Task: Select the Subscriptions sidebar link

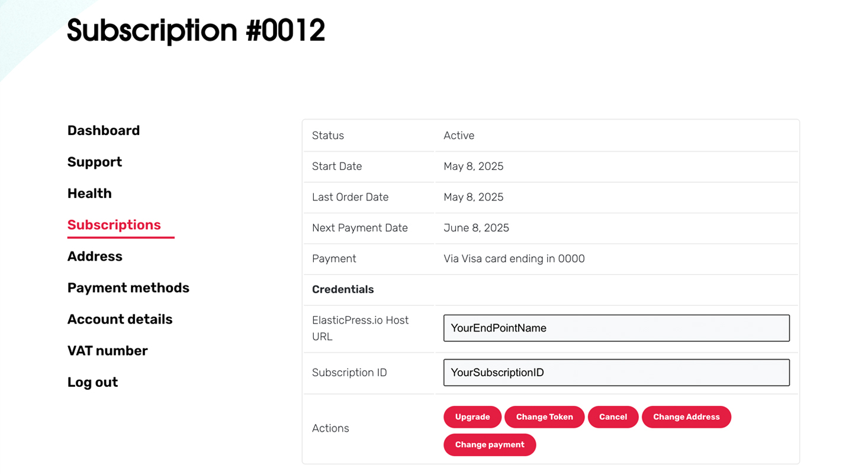Action: click(114, 225)
